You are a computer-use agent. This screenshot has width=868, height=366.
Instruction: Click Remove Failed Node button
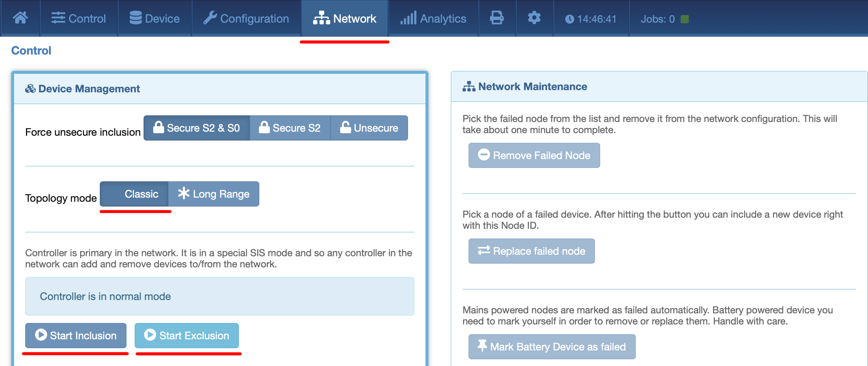tap(534, 155)
